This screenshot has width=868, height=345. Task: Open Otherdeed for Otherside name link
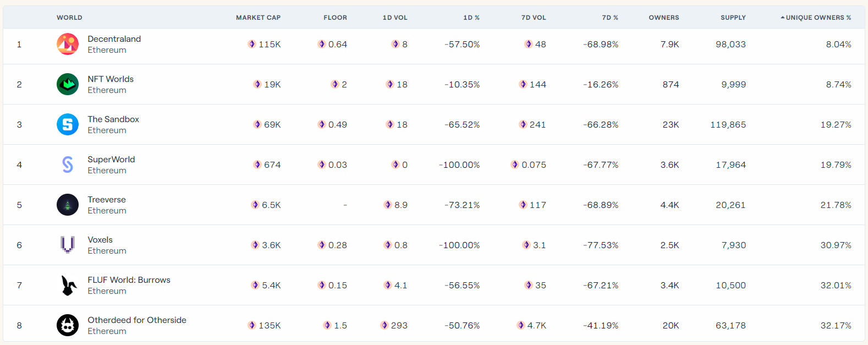coord(137,320)
